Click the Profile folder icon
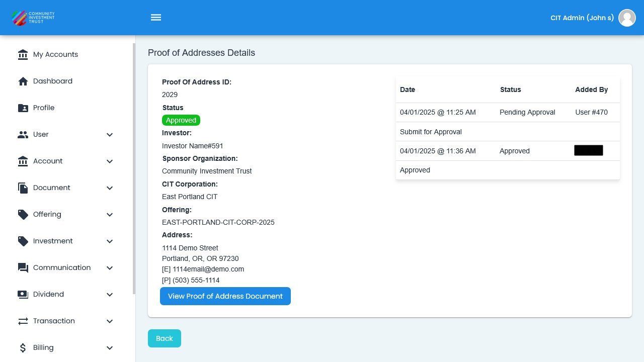 [x=23, y=108]
